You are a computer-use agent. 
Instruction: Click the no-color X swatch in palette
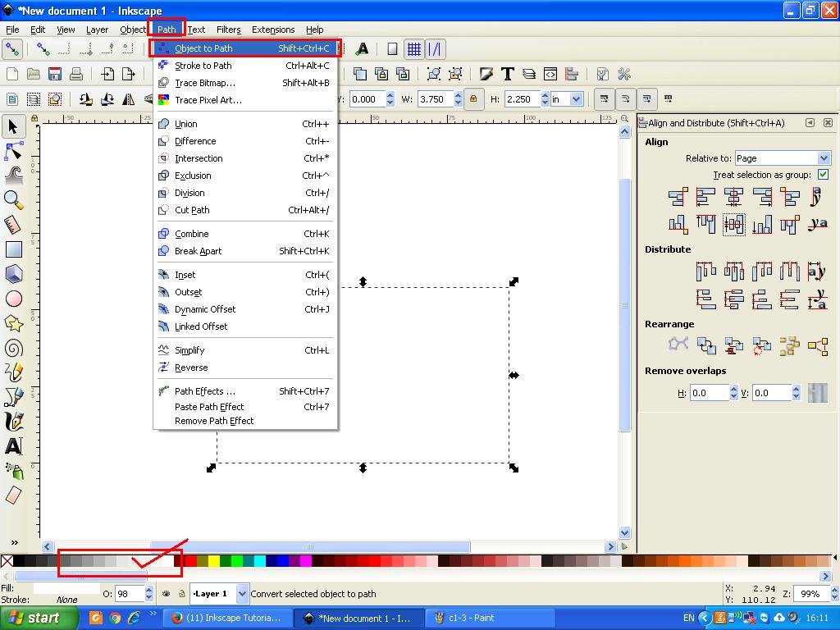click(x=7, y=561)
